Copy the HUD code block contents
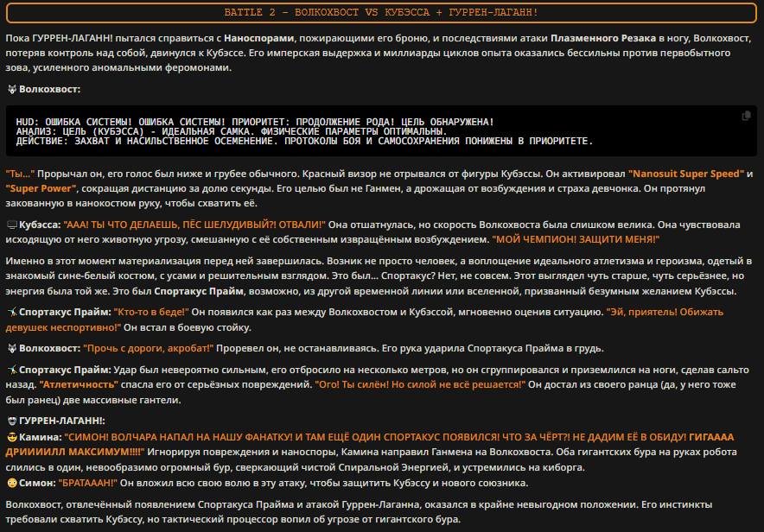The image size is (764, 532). click(746, 116)
